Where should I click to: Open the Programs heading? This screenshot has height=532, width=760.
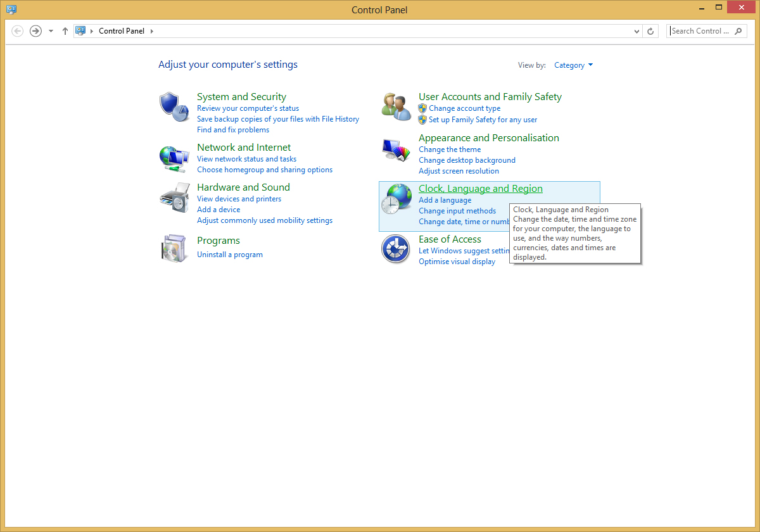tap(218, 241)
